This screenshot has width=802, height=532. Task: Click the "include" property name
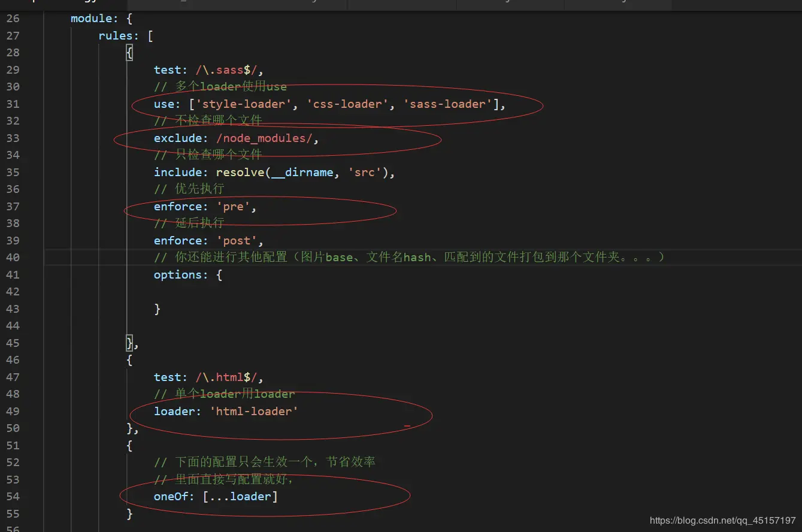(x=178, y=173)
